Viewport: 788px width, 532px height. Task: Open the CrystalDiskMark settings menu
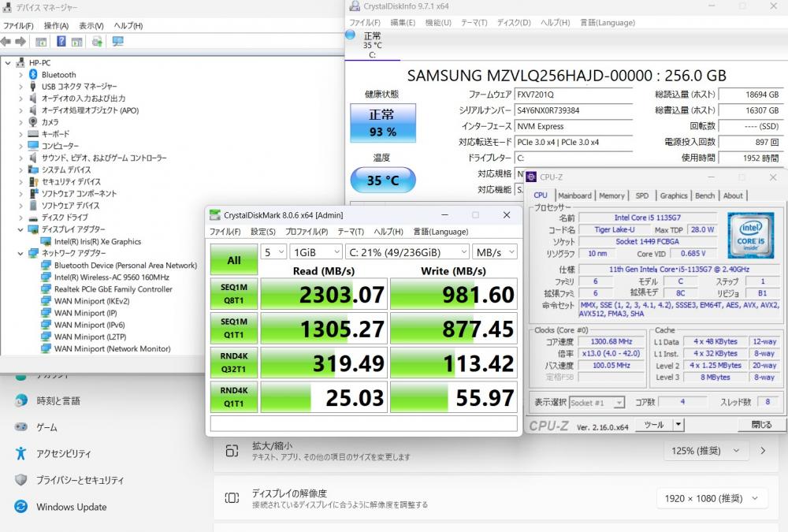262,232
